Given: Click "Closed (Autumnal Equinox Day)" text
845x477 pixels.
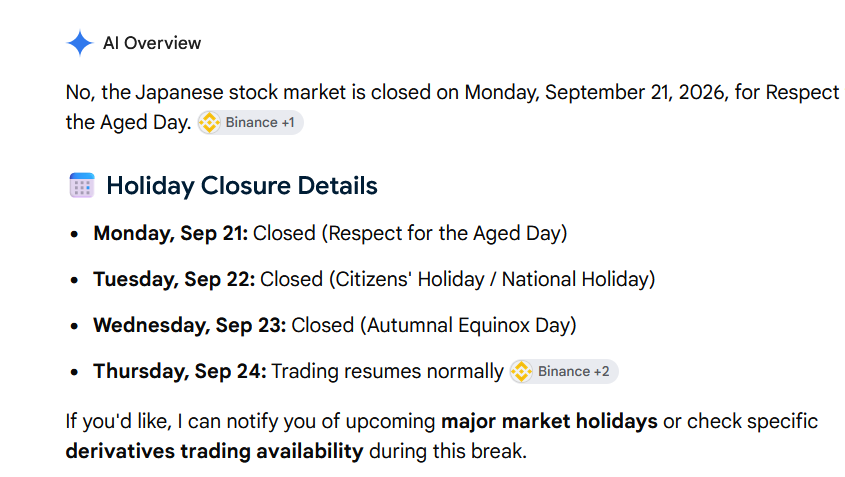Looking at the screenshot, I should [x=434, y=325].
